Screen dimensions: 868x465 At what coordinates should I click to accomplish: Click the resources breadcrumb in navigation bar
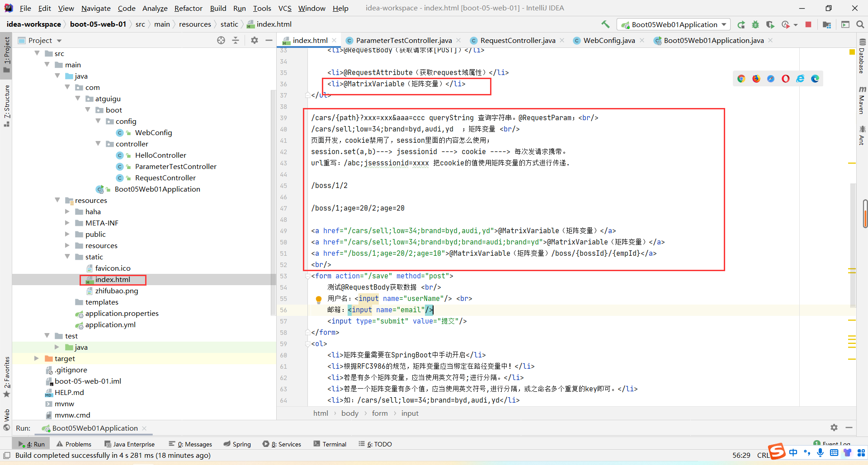(195, 24)
